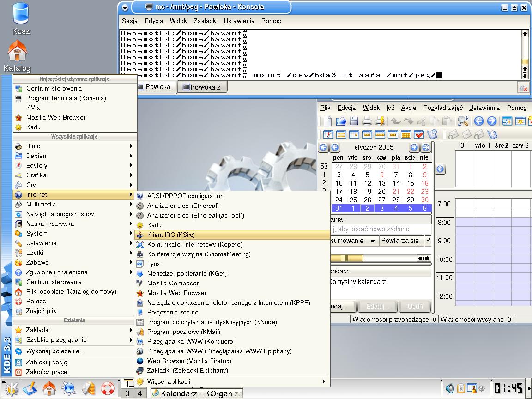Viewport: 532px width, 399px height.
Task: Click the Go forward arrow in KOrganizer toolbar
Action: coord(492,121)
